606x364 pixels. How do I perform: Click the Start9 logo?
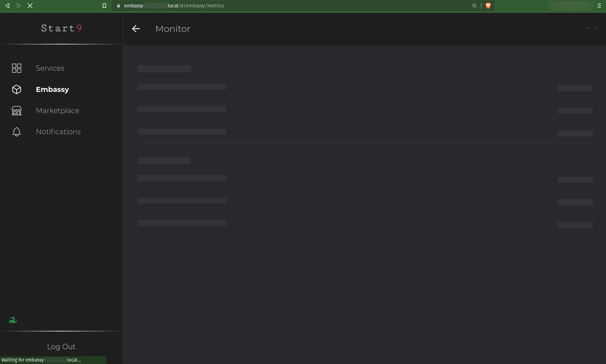(x=61, y=28)
